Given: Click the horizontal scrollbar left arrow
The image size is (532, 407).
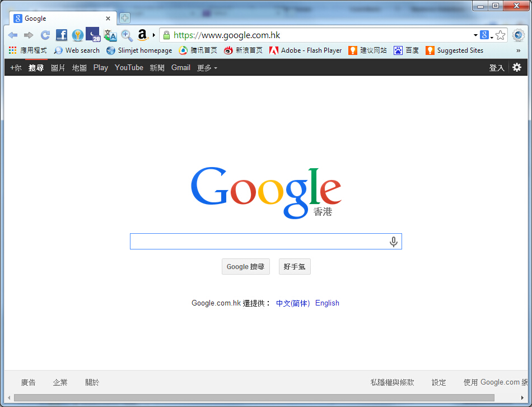Looking at the screenshot, I should click(x=9, y=397).
